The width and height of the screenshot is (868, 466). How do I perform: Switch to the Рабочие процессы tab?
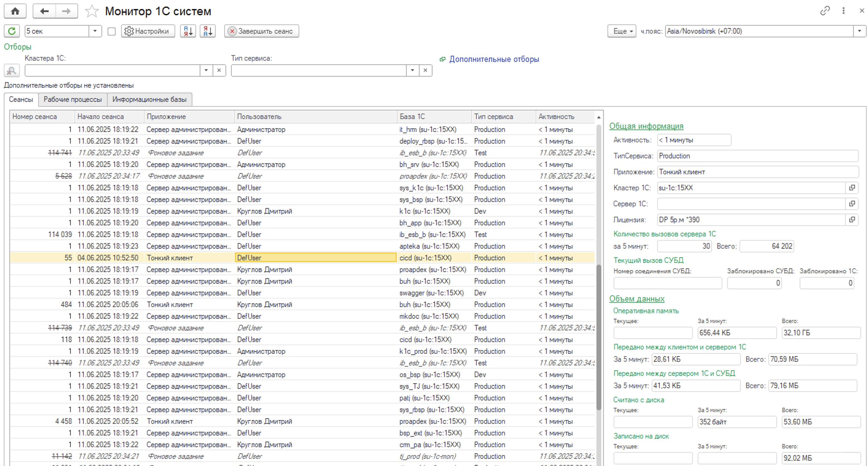pyautogui.click(x=72, y=100)
